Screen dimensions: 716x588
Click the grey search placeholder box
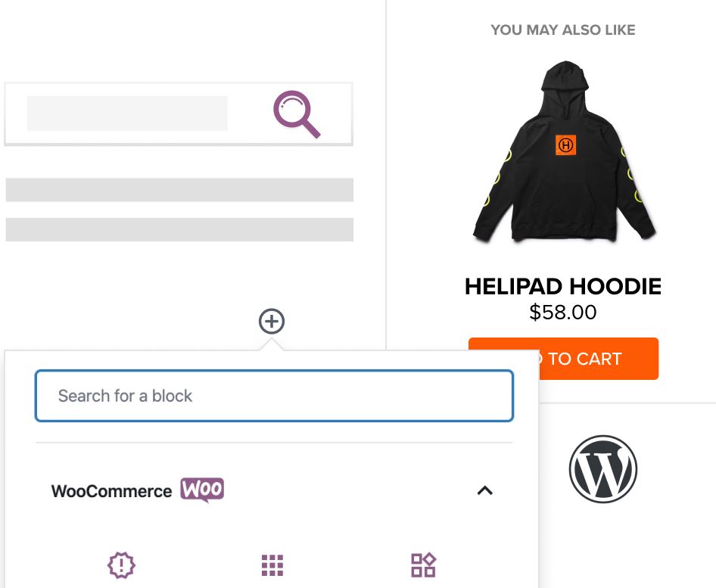(127, 114)
